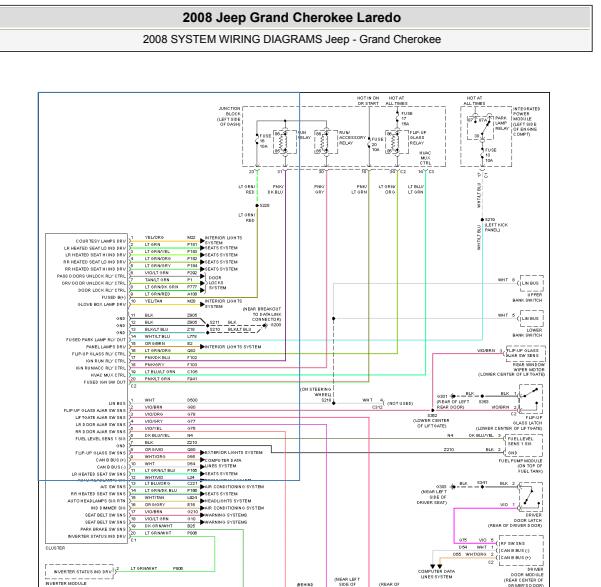601x587 pixels.
Task: Select the "LR HEATED SEAT LO IND DRV" label
Action: tap(95, 248)
